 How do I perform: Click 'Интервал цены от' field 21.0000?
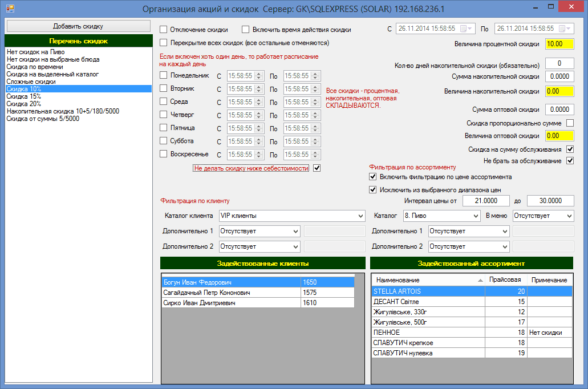point(486,201)
